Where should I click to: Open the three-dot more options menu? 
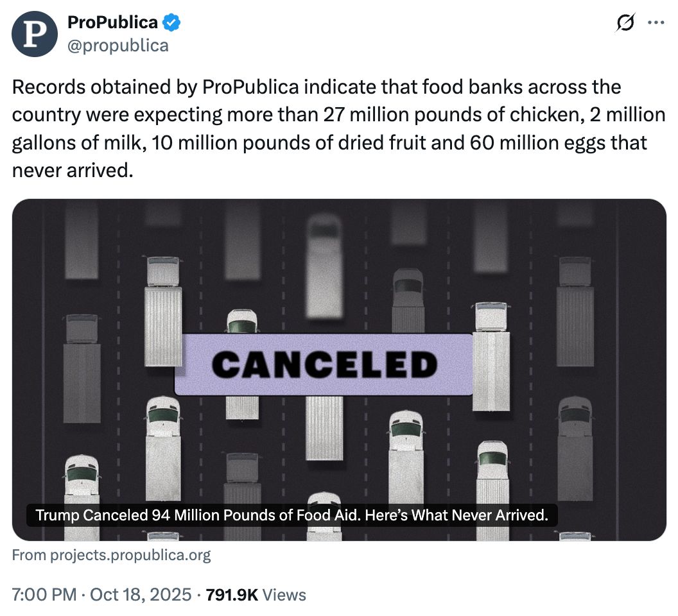(x=655, y=23)
